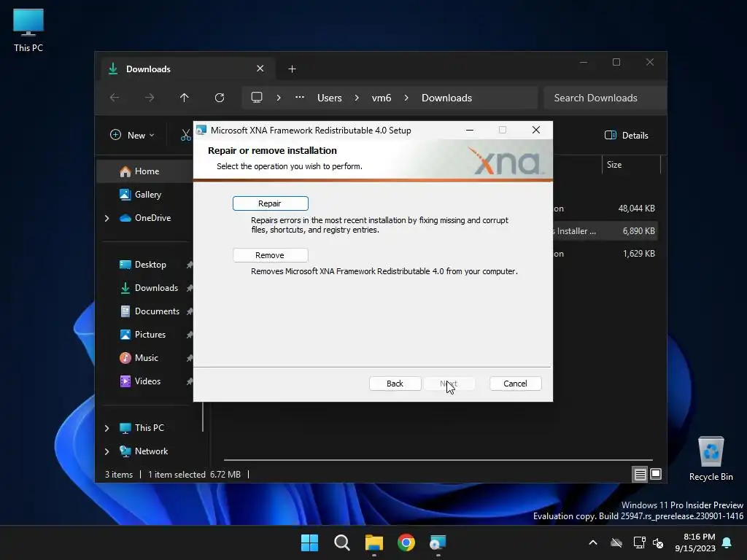Click the network status tray icon

639,542
